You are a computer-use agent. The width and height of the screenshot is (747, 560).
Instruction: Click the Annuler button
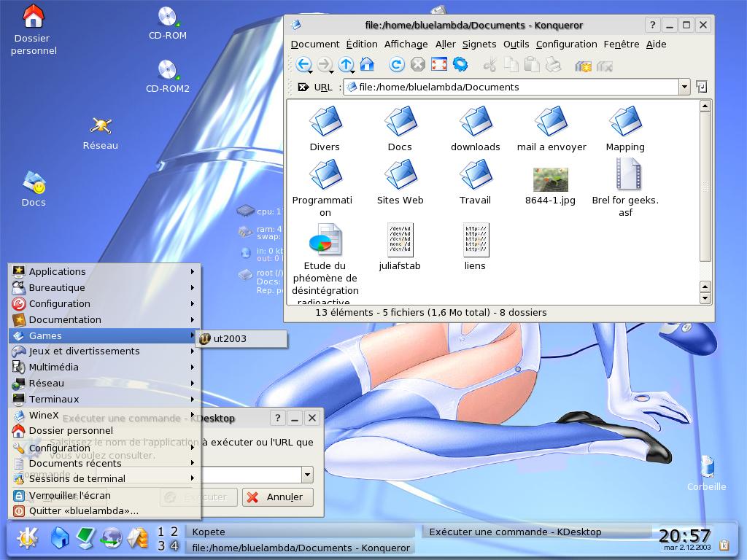click(x=278, y=497)
